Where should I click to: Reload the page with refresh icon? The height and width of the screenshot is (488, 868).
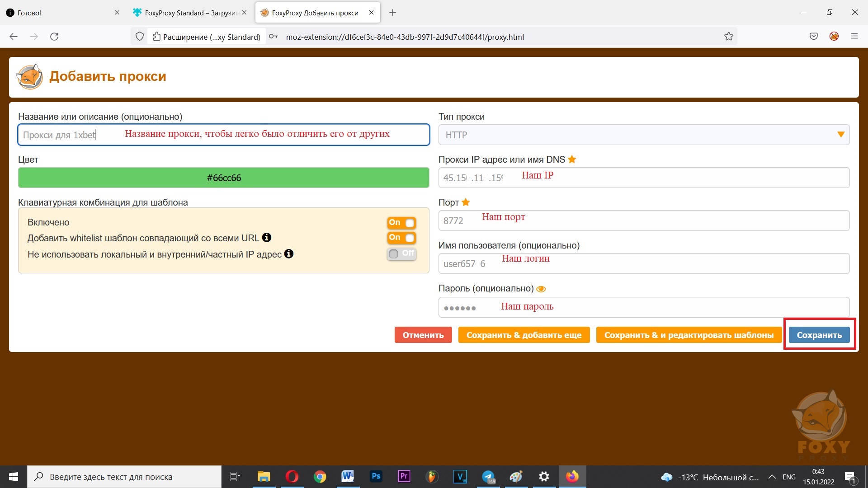[54, 37]
